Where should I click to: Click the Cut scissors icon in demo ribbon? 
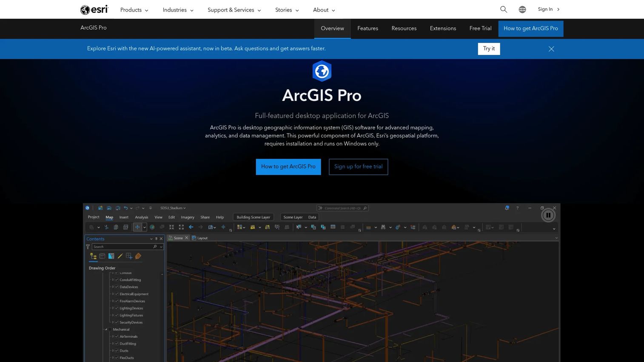pyautogui.click(x=106, y=227)
